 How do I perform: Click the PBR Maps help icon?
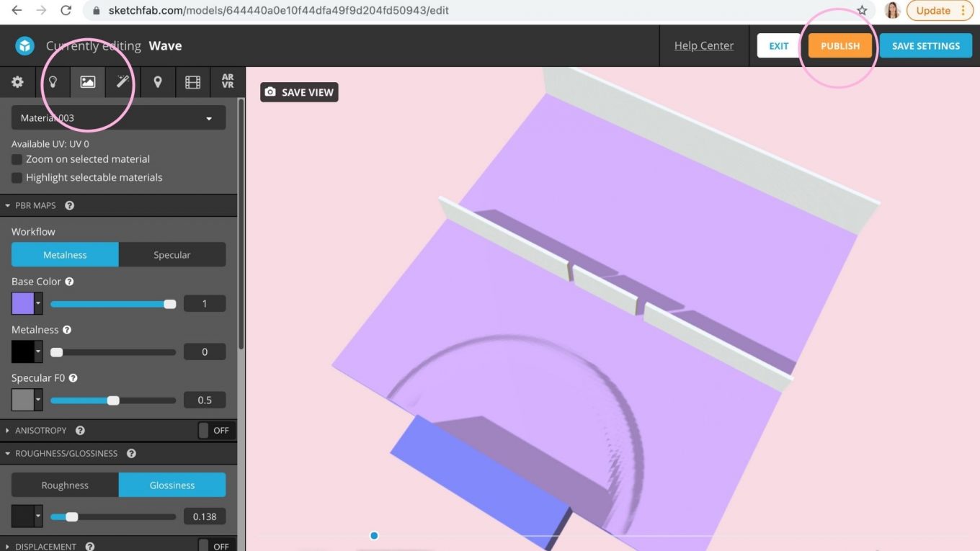point(69,205)
